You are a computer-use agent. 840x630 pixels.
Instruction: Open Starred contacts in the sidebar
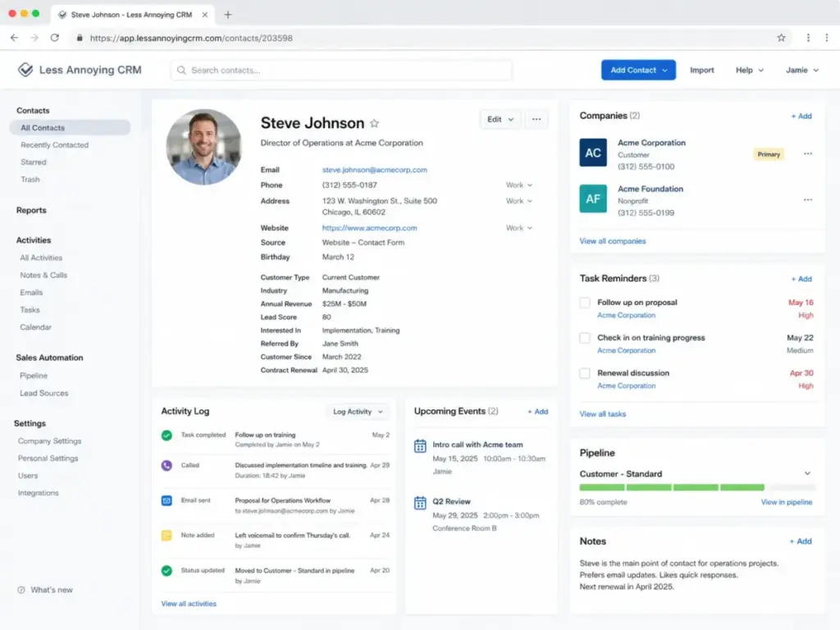tap(33, 162)
